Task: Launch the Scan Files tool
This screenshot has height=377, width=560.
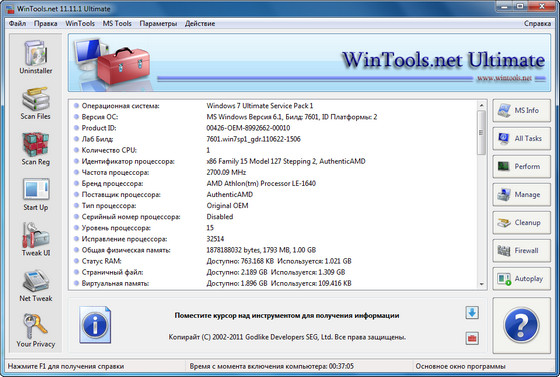Action: [x=35, y=103]
